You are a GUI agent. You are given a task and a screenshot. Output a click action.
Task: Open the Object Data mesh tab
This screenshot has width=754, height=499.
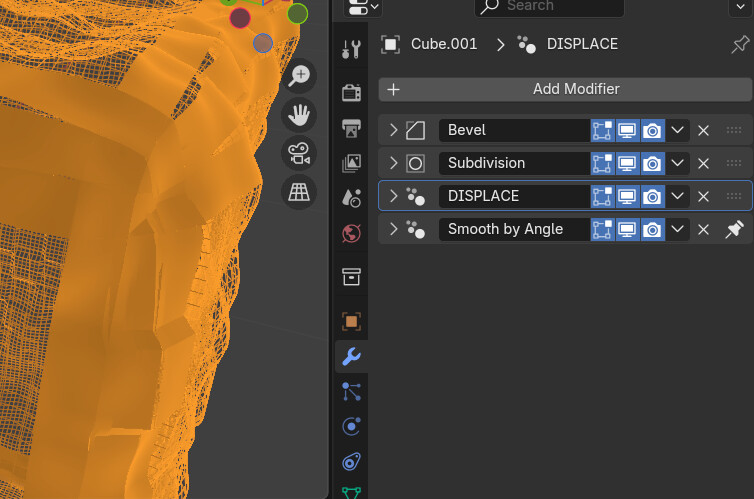pos(352,493)
